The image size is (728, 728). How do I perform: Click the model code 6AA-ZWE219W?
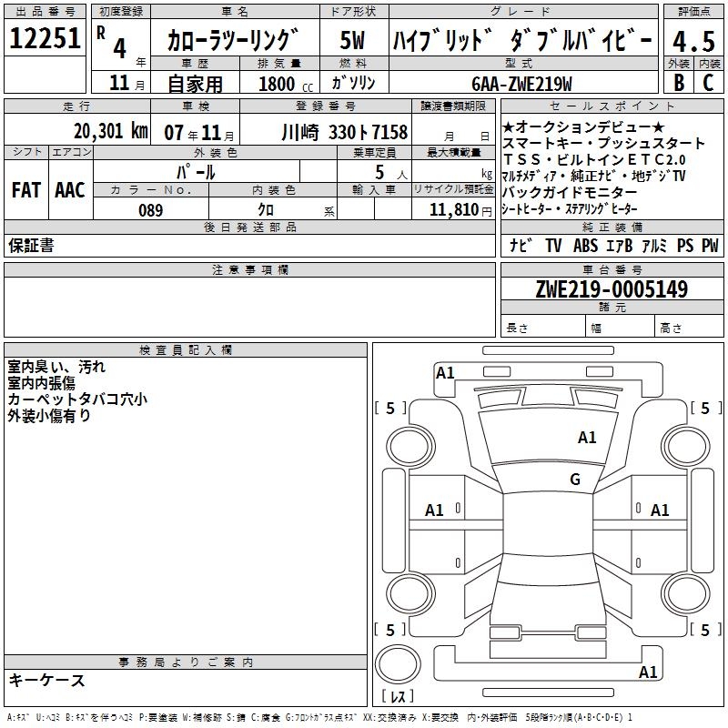[521, 84]
